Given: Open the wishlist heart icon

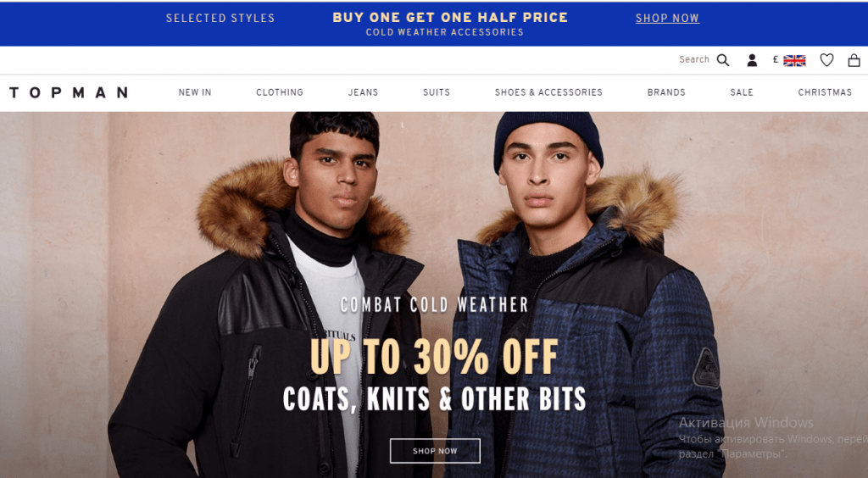Looking at the screenshot, I should click(x=826, y=59).
